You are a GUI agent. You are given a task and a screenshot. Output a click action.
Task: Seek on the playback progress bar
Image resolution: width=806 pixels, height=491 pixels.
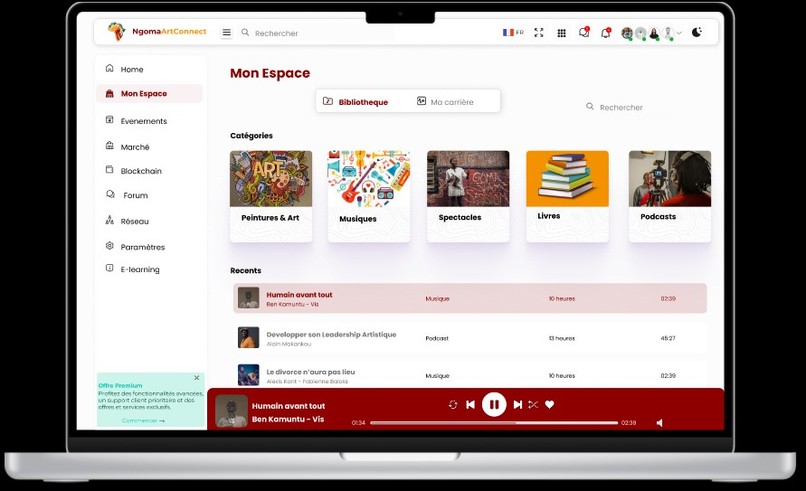click(494, 423)
